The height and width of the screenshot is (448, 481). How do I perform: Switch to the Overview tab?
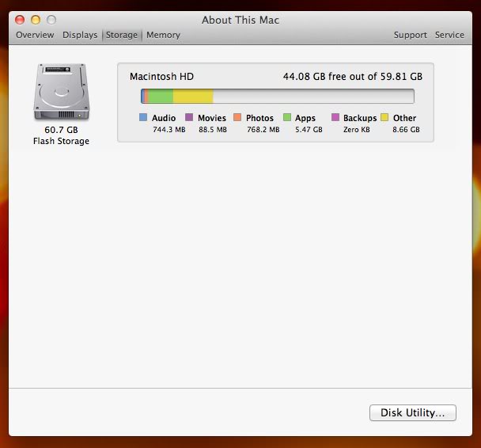(x=35, y=35)
